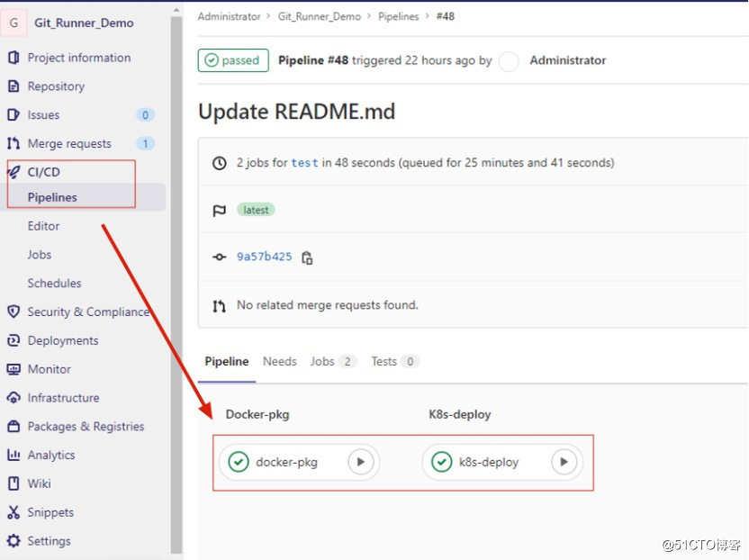Click the k8s-deploy passed status icon
The width and height of the screenshot is (749, 560).
(442, 462)
